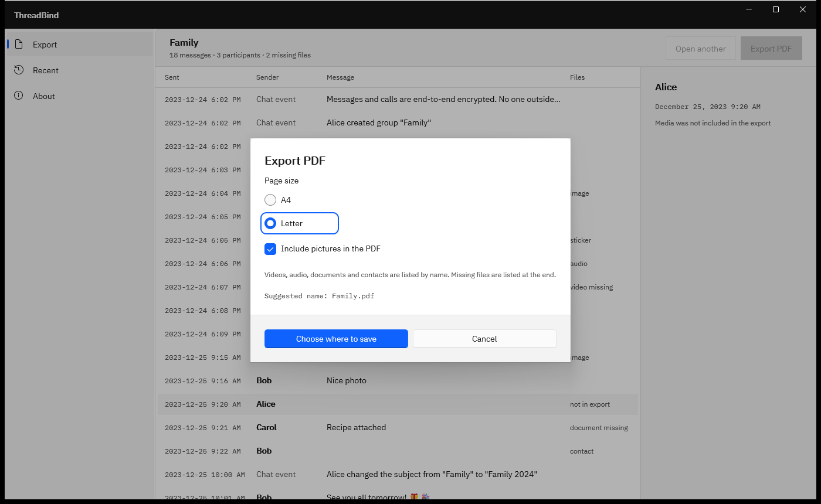Maximize the ThreadBind window
The height and width of the screenshot is (504, 821).
pyautogui.click(x=776, y=9)
